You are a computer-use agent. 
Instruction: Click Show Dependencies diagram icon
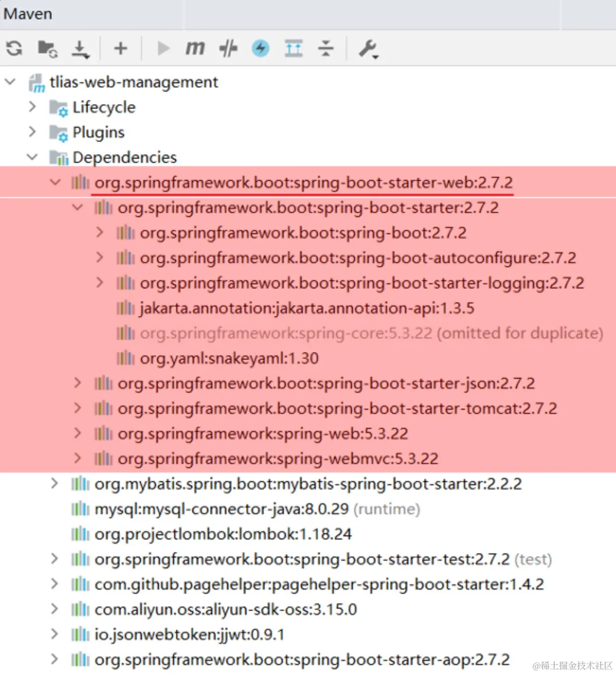tap(293, 49)
